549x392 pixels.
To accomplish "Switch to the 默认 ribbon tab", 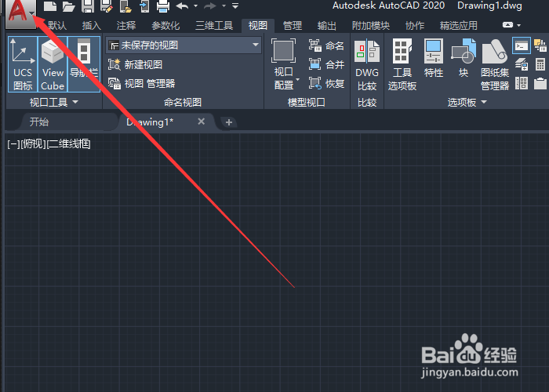I will (57, 26).
